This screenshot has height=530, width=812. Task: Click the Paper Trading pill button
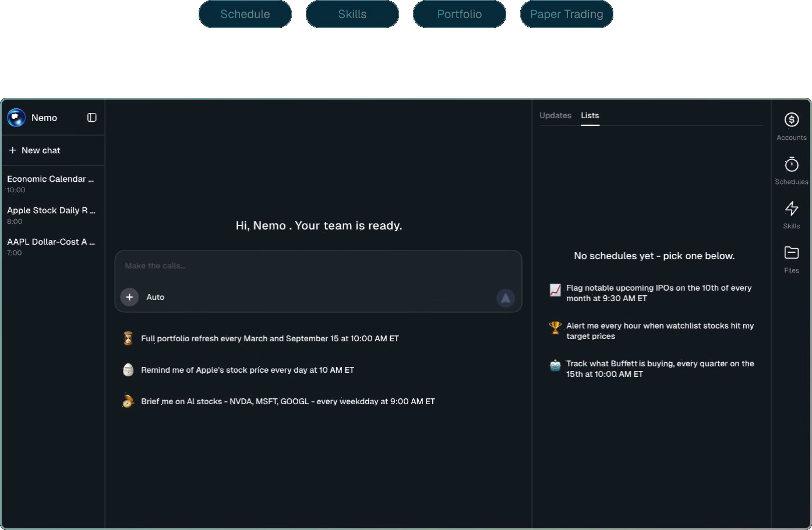[x=566, y=14]
